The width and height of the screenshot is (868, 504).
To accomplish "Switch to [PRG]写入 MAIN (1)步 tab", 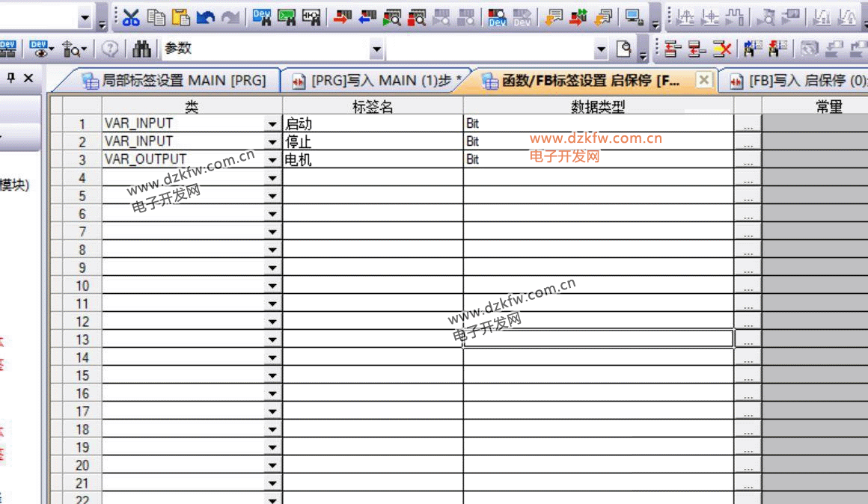I will [x=378, y=80].
